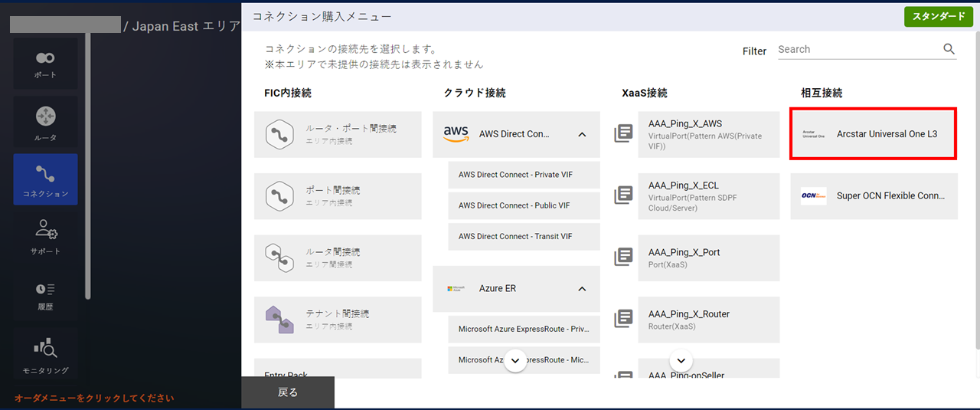Click the search magnifier icon
980x410 pixels.
point(949,49)
